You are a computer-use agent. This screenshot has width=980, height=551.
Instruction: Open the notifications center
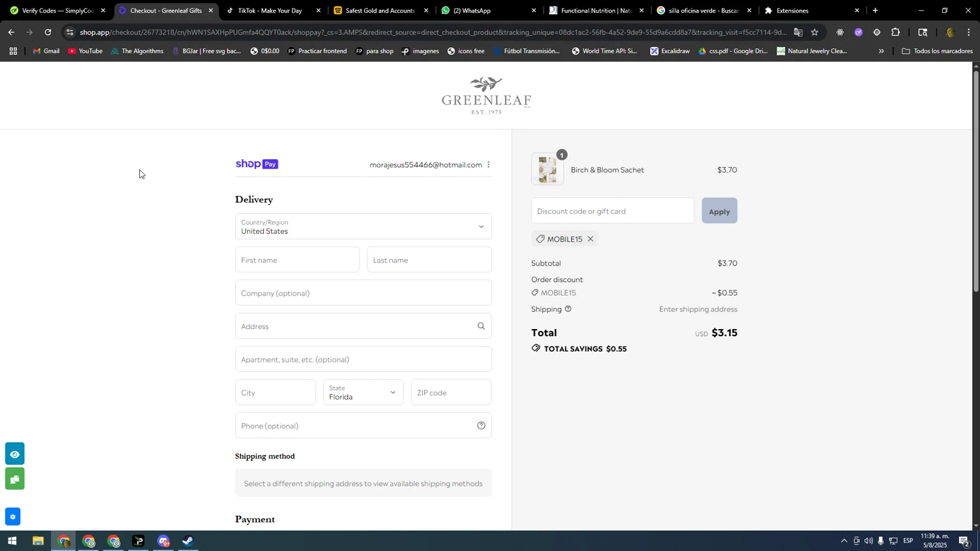tap(964, 541)
